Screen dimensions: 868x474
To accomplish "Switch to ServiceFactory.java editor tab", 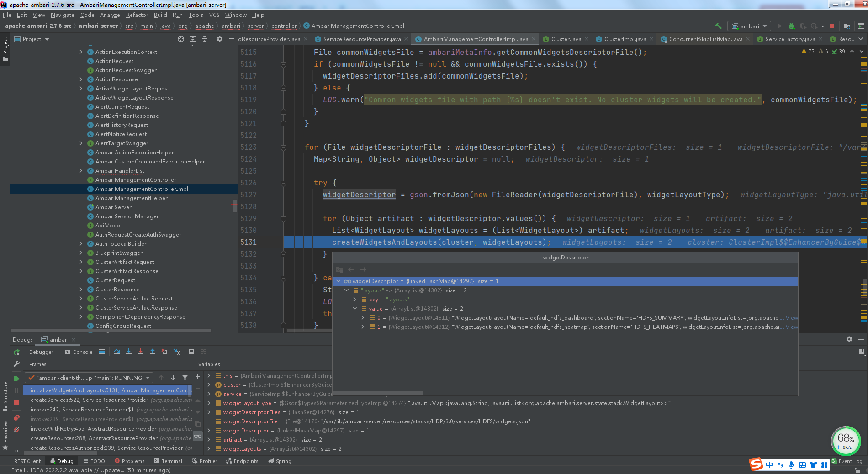I will pyautogui.click(x=790, y=39).
